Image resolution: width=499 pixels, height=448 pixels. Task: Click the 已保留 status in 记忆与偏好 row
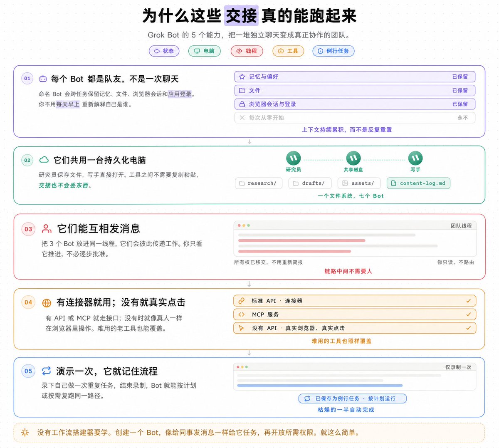coord(460,77)
